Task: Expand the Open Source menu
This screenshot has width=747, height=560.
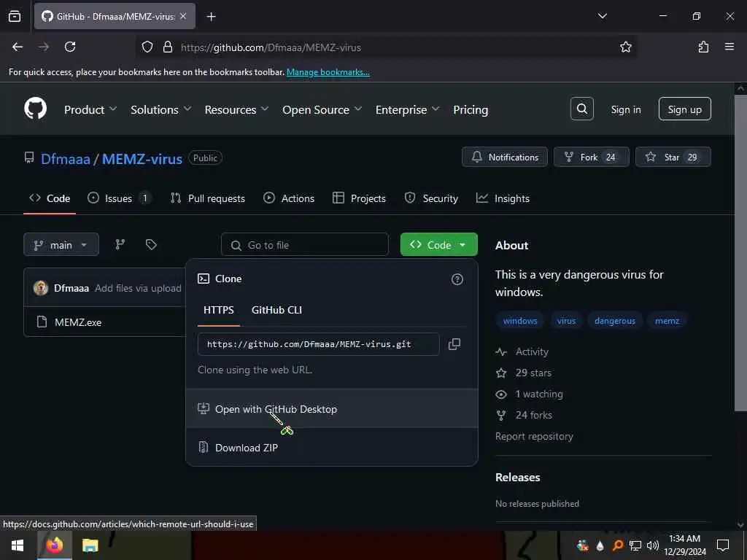Action: click(322, 109)
